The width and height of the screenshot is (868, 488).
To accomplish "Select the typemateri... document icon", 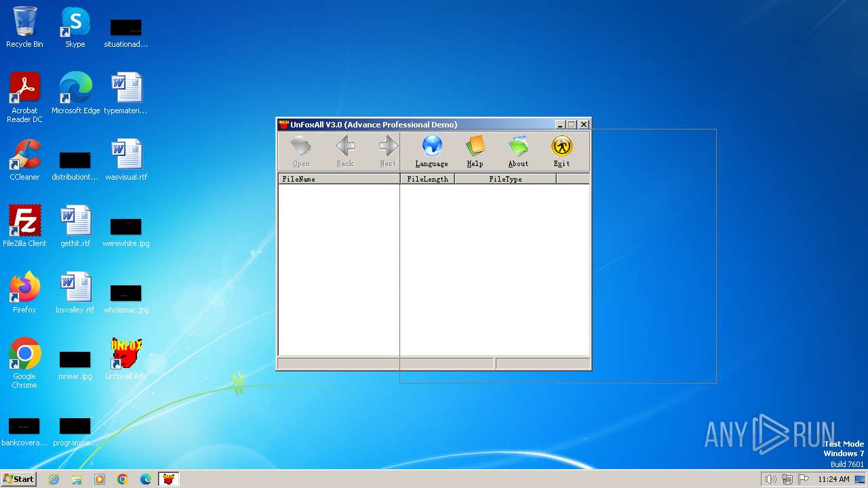I will tap(125, 94).
